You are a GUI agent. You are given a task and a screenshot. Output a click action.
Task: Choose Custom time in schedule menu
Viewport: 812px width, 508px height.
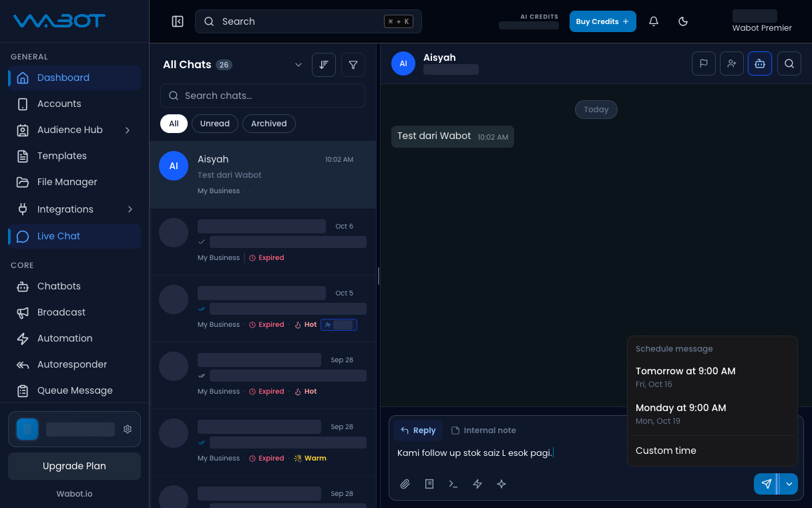click(713, 451)
